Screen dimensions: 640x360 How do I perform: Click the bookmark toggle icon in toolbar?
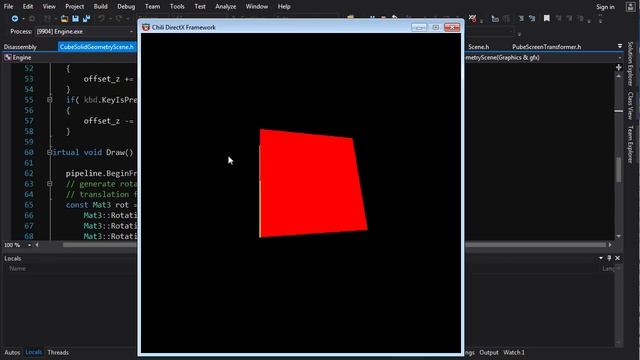(547, 18)
